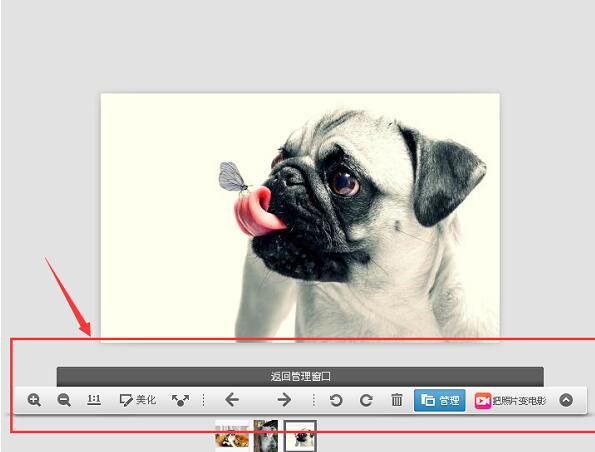Select the first kittens thumbnail
Viewport: 595px width, 452px height.
(x=232, y=436)
